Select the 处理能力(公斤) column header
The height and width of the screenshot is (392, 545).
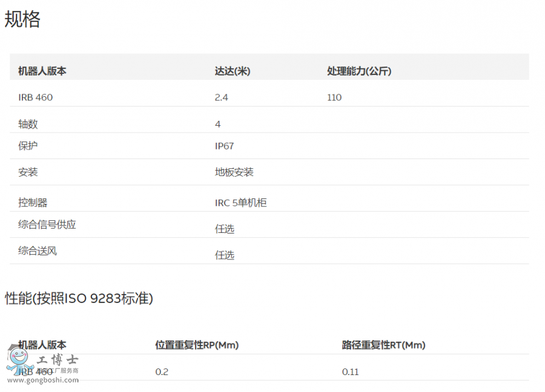pyautogui.click(x=359, y=71)
